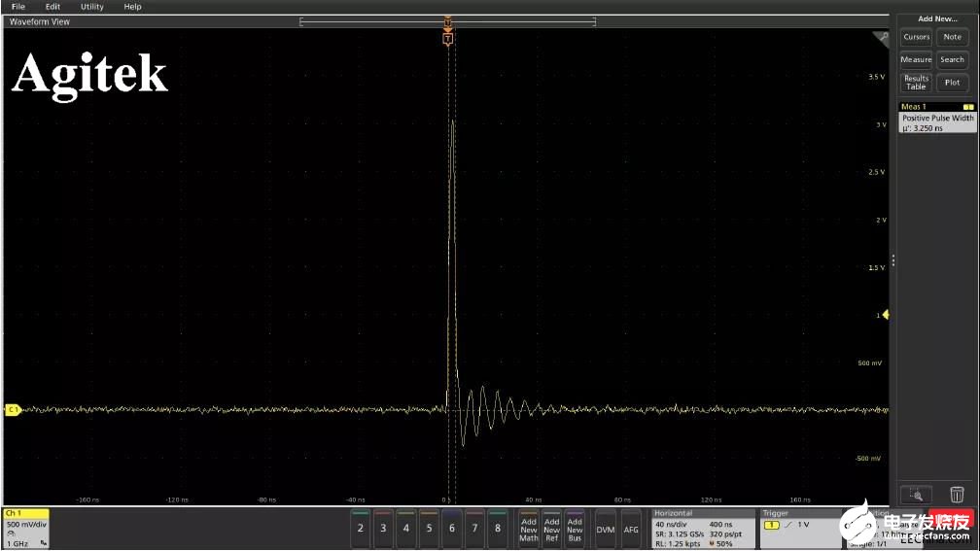Click the C1 waveform handle
Image resolution: width=980 pixels, height=551 pixels.
13,410
